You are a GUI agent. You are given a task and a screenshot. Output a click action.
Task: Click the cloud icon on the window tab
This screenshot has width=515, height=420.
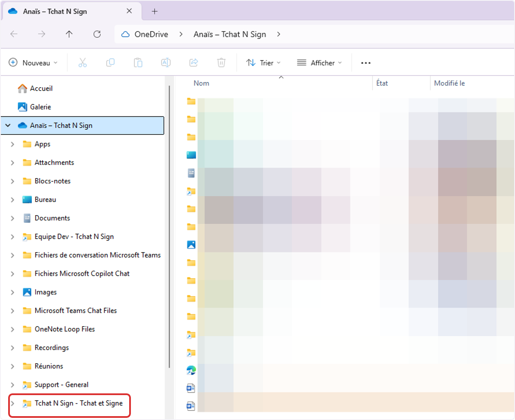(x=13, y=12)
